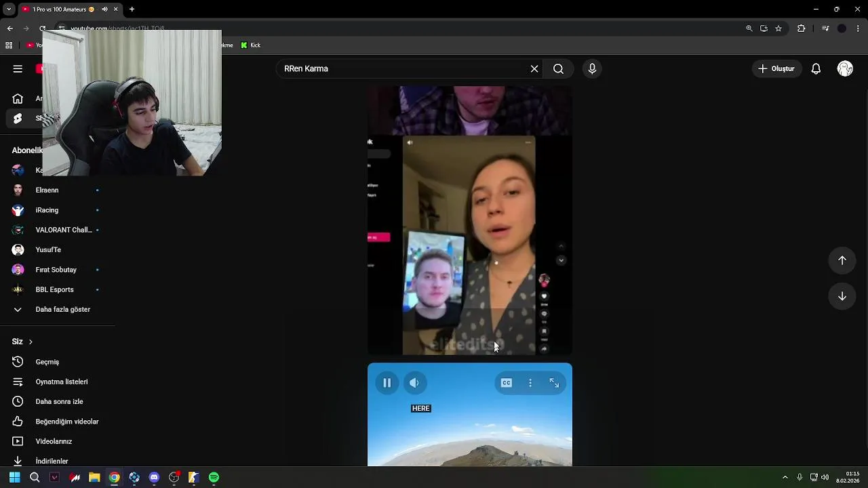Go to next Short with down arrow
Viewport: 868px width, 488px height.
coord(842,296)
